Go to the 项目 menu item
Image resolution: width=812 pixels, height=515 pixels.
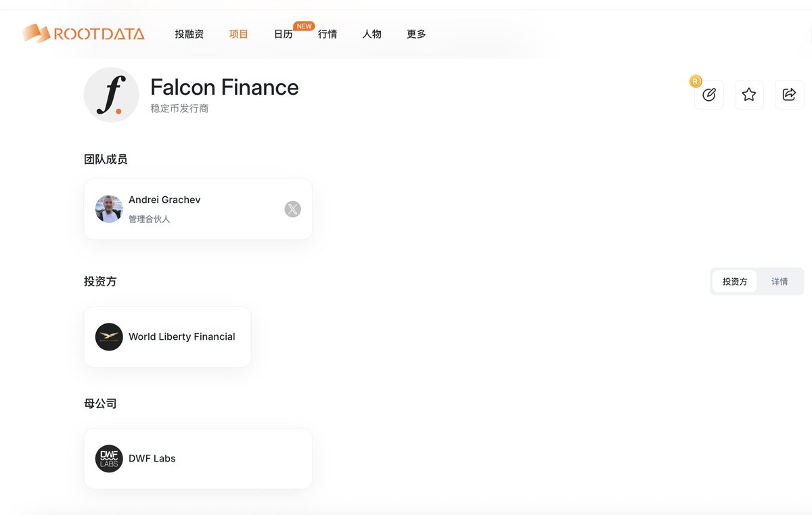click(x=239, y=34)
